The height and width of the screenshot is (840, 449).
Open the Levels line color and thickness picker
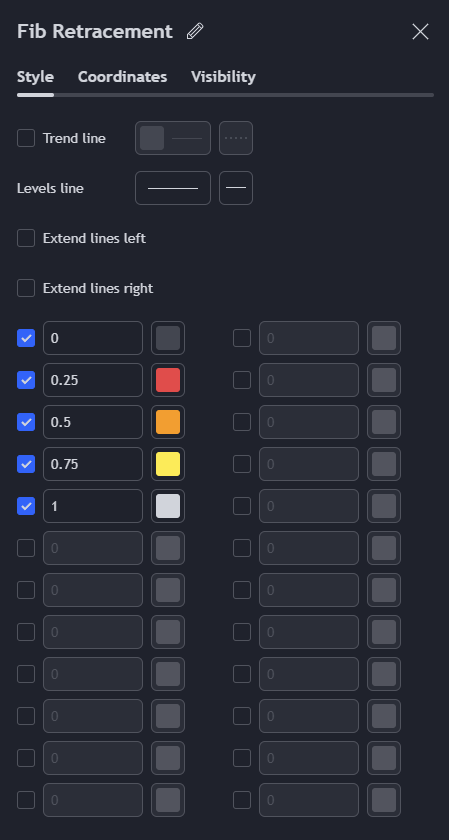coord(173,188)
